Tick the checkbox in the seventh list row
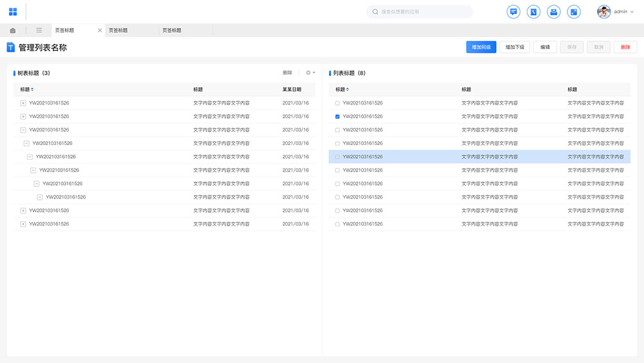The image size is (644, 363). click(337, 184)
